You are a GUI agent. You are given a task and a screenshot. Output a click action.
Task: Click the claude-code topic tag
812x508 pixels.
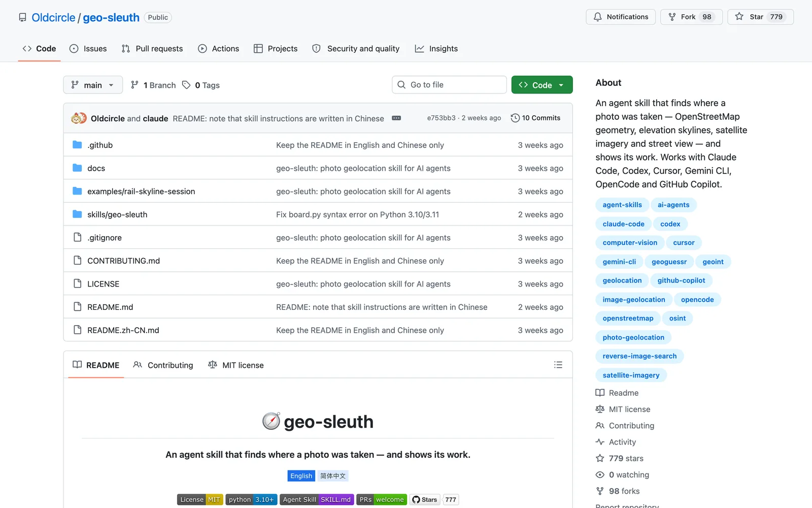click(x=623, y=224)
